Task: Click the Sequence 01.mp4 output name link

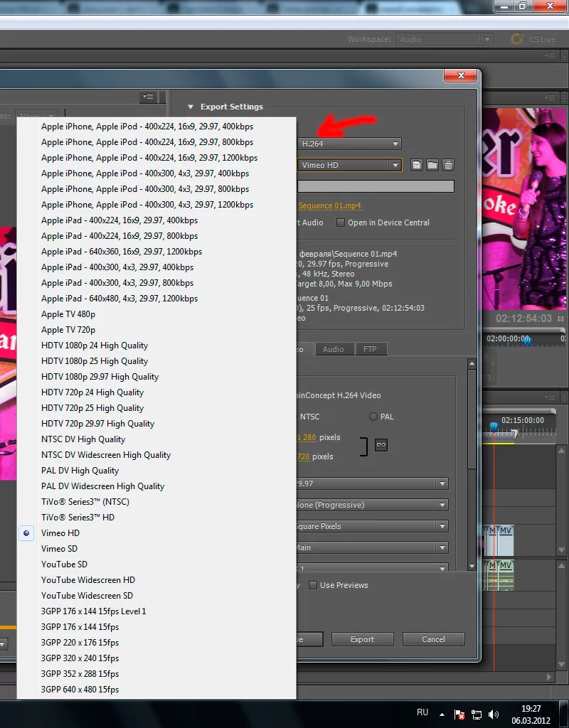Action: pos(329,205)
